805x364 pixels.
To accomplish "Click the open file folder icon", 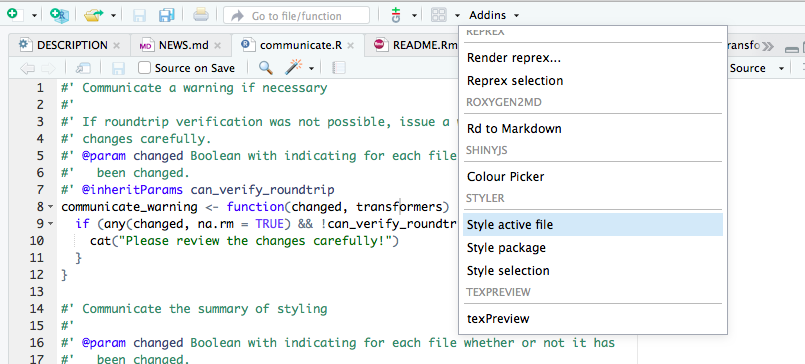I will pyautogui.click(x=93, y=15).
